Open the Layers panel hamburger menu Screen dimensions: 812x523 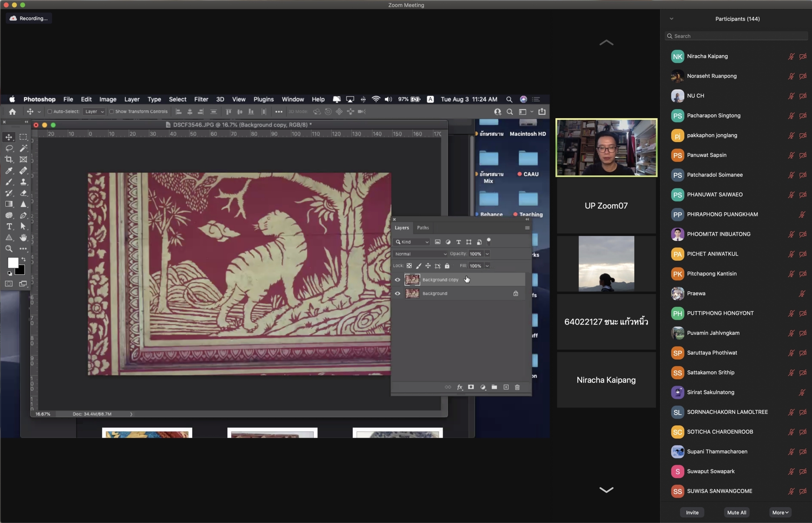tap(527, 228)
